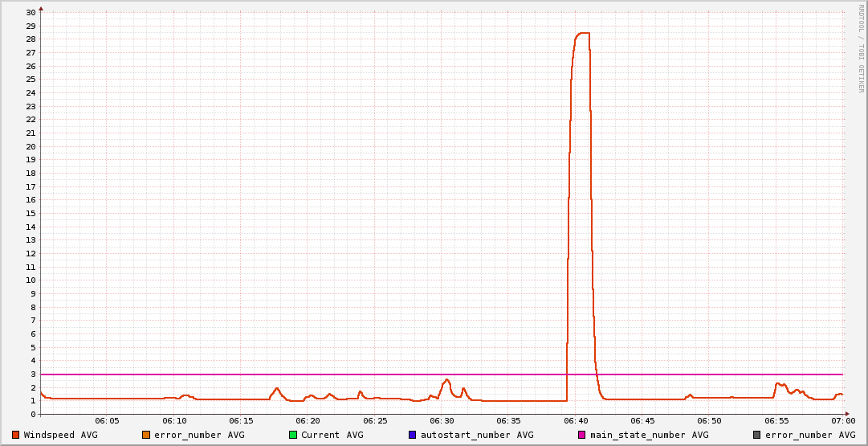
Task: Click the 06:05 time axis label
Action: pyautogui.click(x=108, y=420)
